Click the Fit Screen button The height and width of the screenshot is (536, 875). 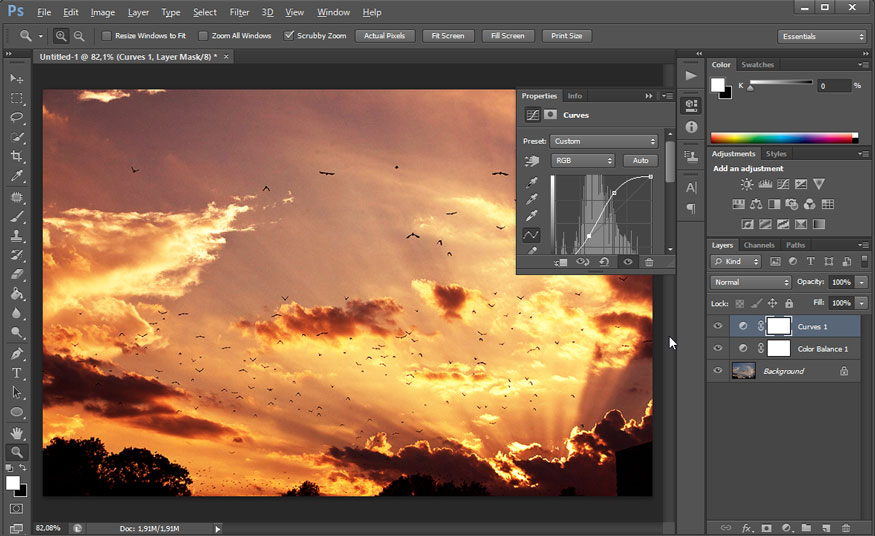[448, 36]
